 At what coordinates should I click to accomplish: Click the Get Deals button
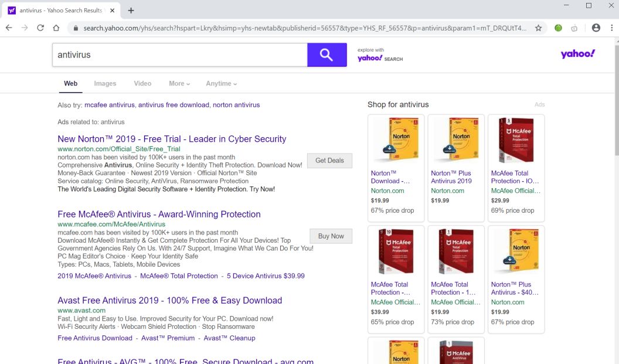tap(329, 161)
